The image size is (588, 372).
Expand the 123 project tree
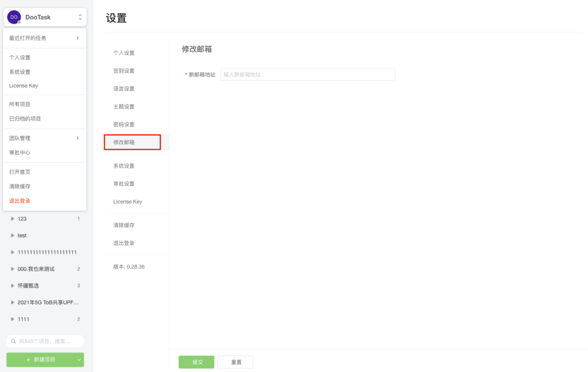[12, 219]
